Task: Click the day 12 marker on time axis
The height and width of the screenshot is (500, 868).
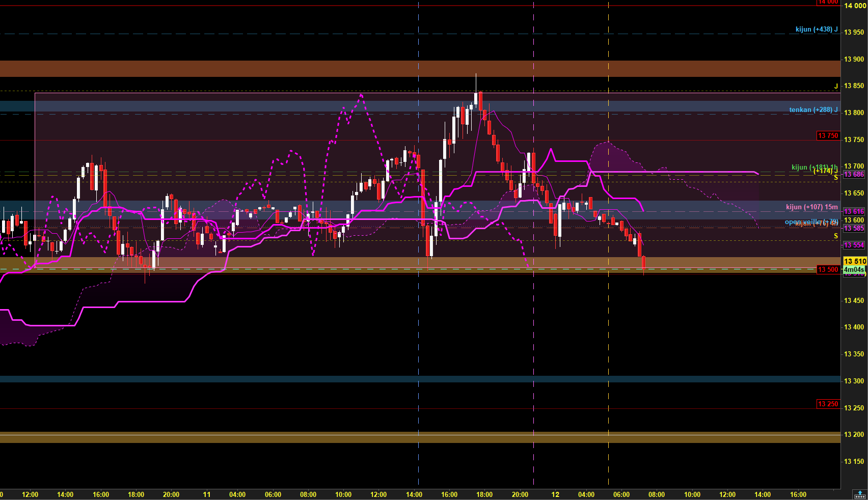Action: (x=555, y=494)
